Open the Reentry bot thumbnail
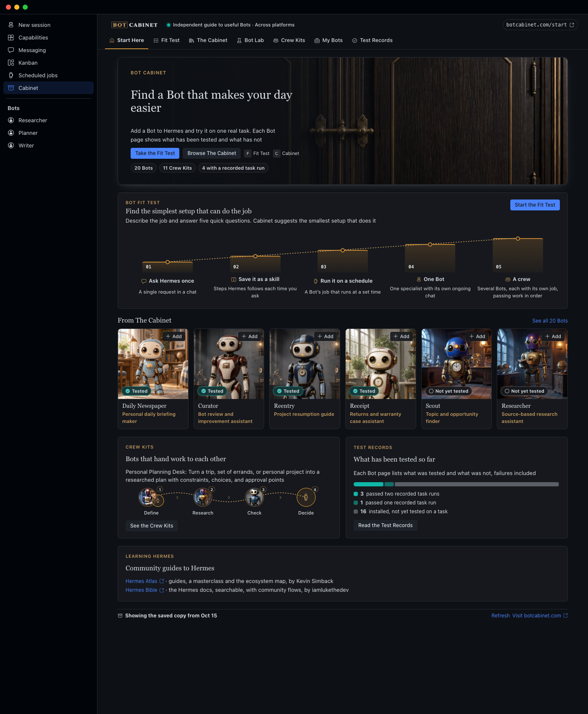 (304, 364)
